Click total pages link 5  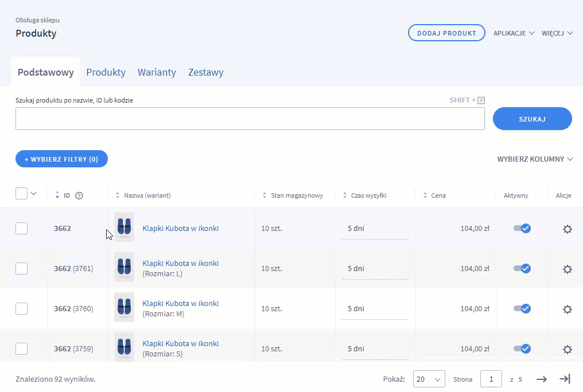(520, 379)
